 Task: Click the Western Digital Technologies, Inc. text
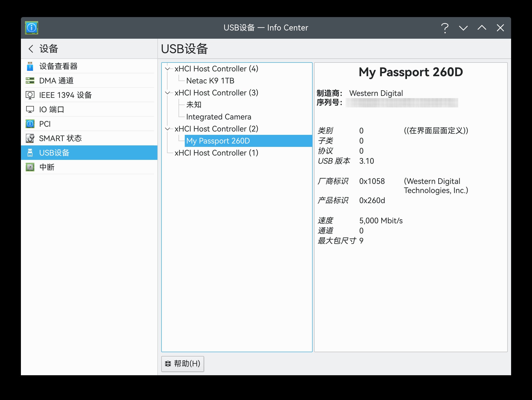(436, 186)
